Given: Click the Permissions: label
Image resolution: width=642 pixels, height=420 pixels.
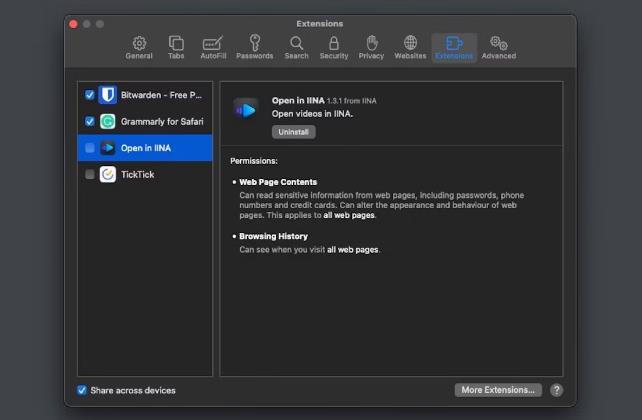Looking at the screenshot, I should 254,161.
